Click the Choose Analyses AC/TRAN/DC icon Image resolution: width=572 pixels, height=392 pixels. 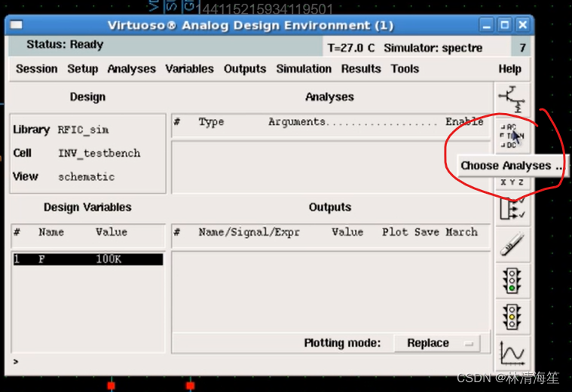(x=512, y=136)
